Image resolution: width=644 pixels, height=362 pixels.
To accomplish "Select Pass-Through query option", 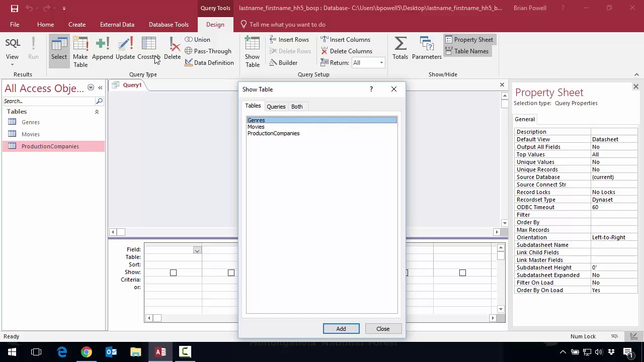I will click(208, 51).
